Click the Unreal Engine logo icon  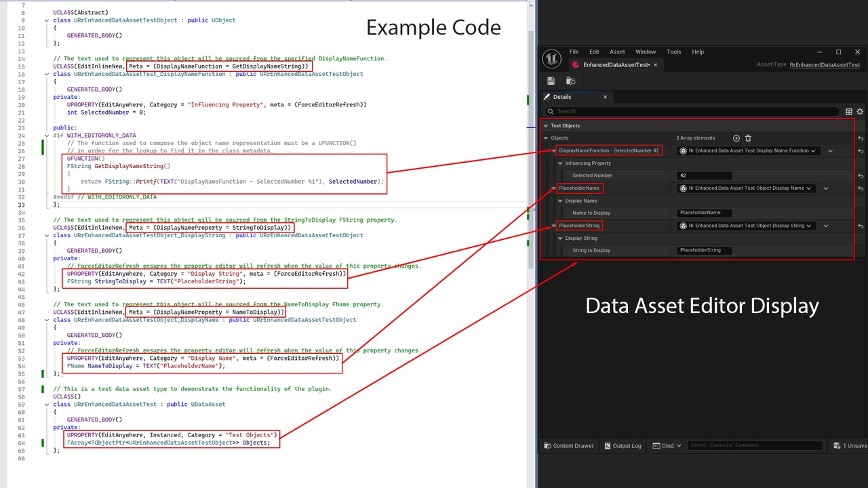tap(552, 59)
